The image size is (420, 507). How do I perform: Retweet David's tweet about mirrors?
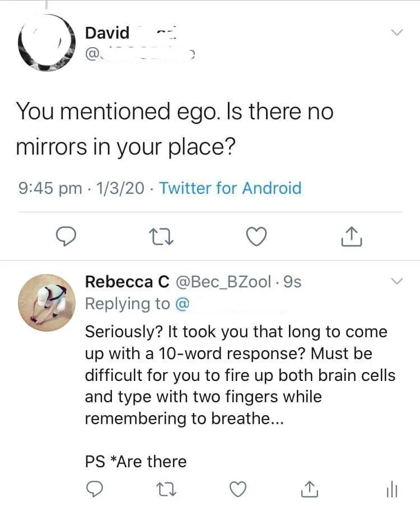click(x=161, y=236)
